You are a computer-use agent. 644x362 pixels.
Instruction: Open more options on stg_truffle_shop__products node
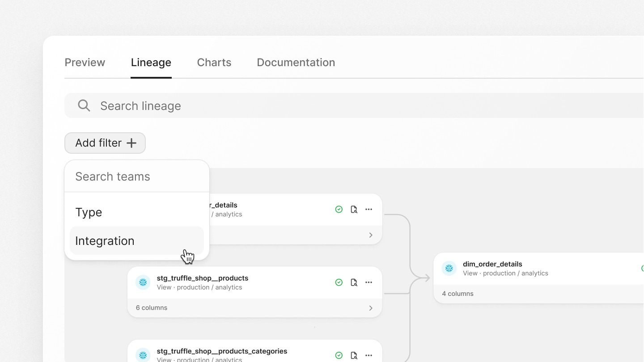coord(369,282)
